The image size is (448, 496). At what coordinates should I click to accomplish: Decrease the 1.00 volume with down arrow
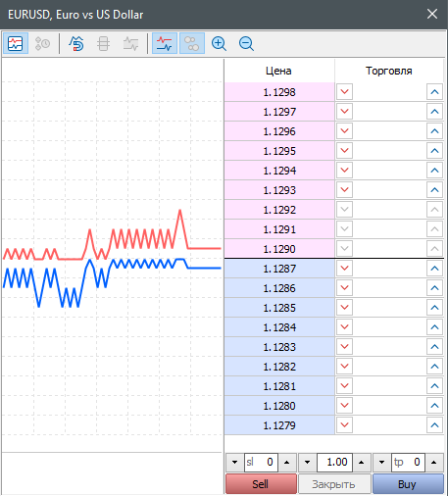(x=308, y=462)
